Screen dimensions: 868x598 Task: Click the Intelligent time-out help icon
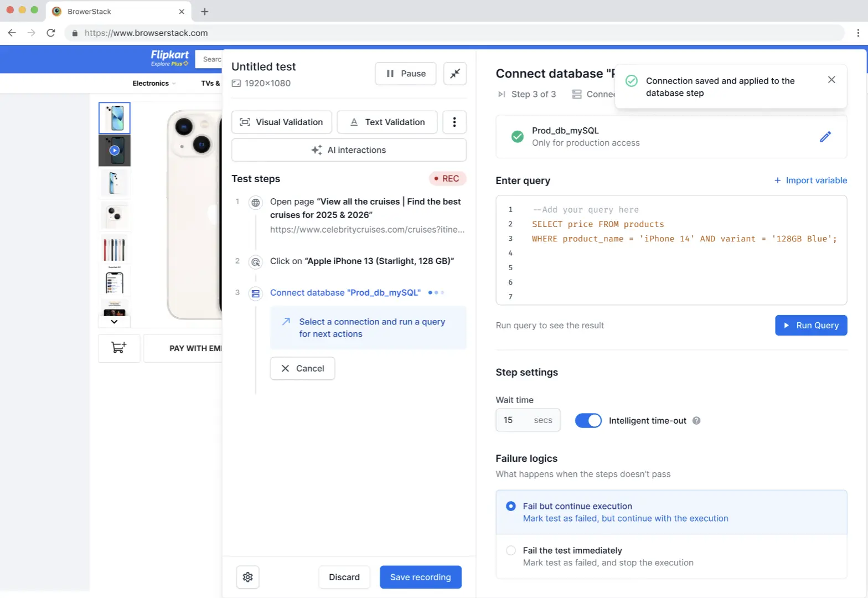696,421
